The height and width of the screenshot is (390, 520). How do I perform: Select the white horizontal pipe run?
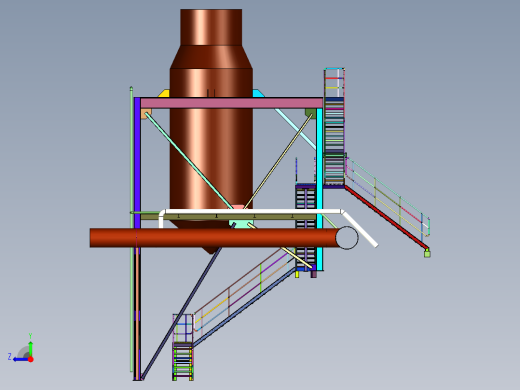pos(252,211)
